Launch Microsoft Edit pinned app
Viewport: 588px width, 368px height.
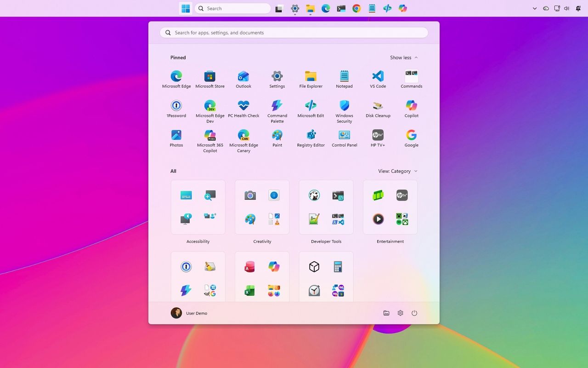pos(311,109)
